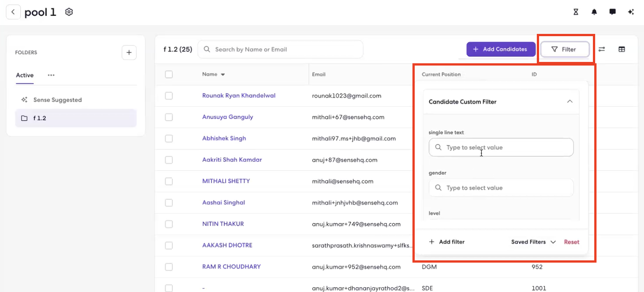Screen dimensions: 644x292
Task: Click the hourglass icon in top bar
Action: (576, 12)
